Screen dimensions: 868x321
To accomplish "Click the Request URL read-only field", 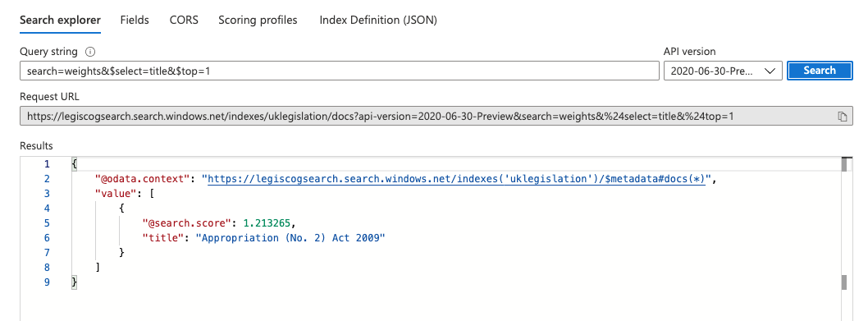I will tap(436, 117).
